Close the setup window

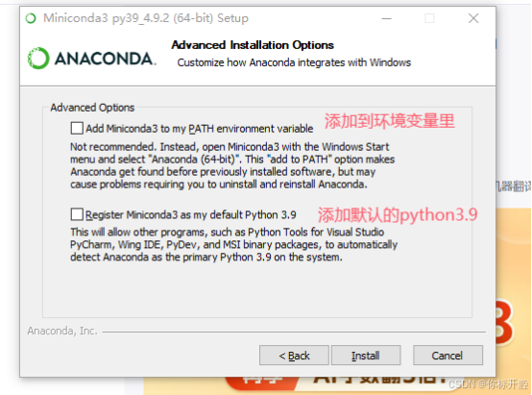[473, 18]
